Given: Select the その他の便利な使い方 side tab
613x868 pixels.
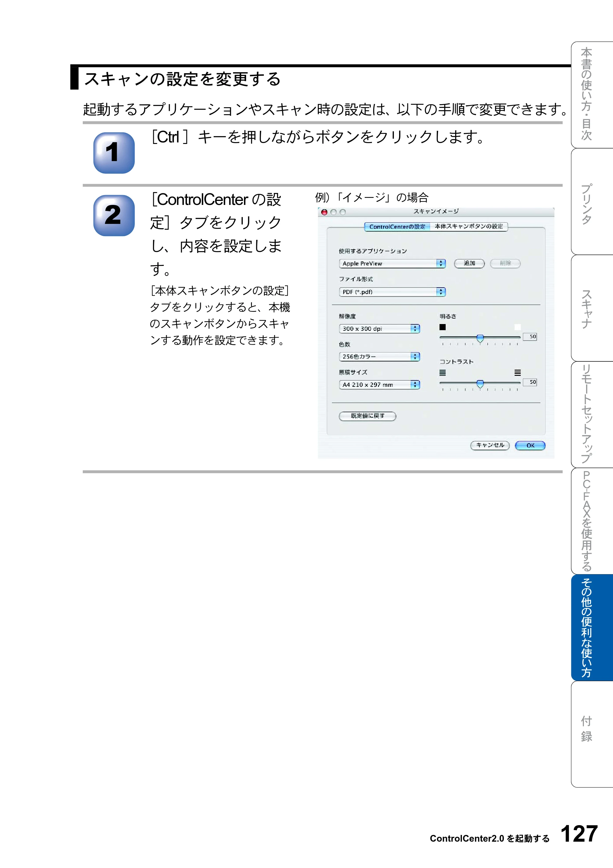Looking at the screenshot, I should (x=592, y=628).
